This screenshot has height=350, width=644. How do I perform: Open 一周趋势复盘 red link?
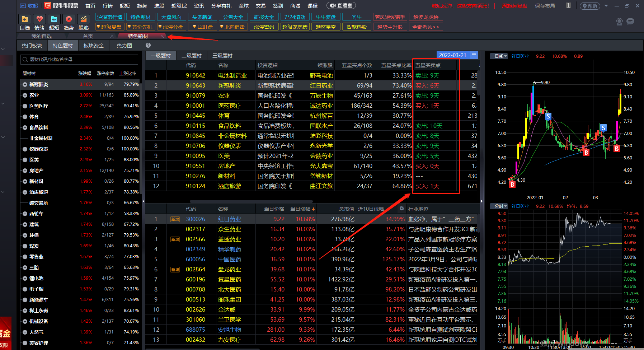513,6
